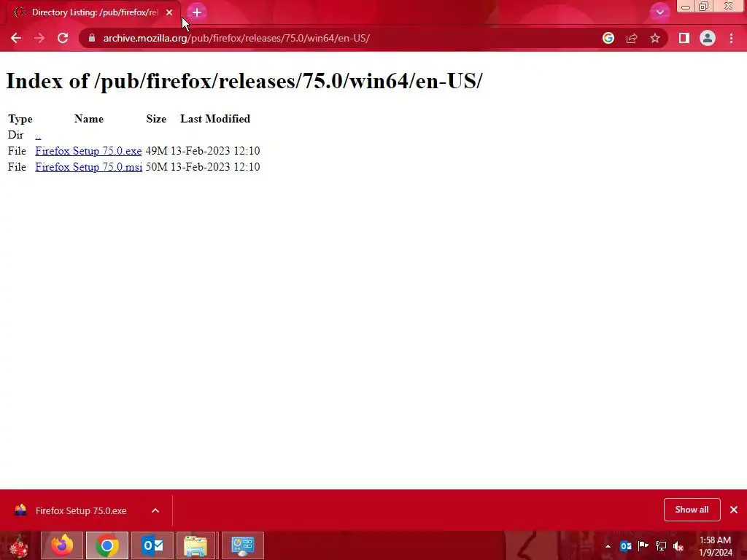Open the Start menu
Image resolution: width=747 pixels, height=560 pixels.
click(19, 545)
